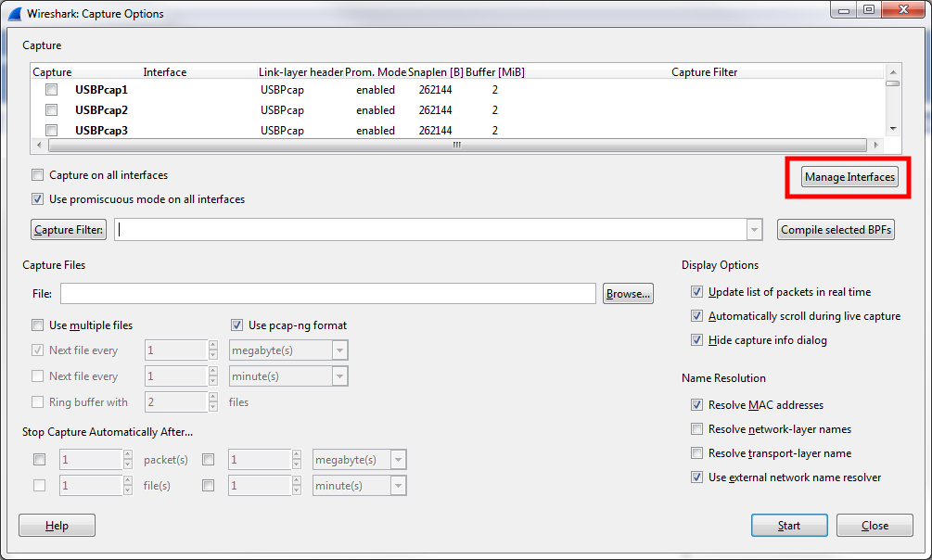Image resolution: width=932 pixels, height=560 pixels.
Task: Check the USBPcap1 capture checkbox
Action: point(52,90)
